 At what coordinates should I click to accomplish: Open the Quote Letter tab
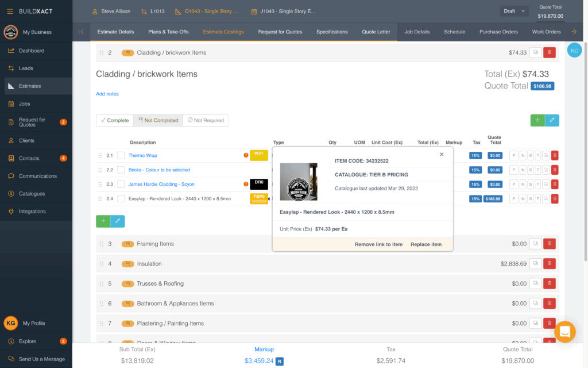[376, 32]
